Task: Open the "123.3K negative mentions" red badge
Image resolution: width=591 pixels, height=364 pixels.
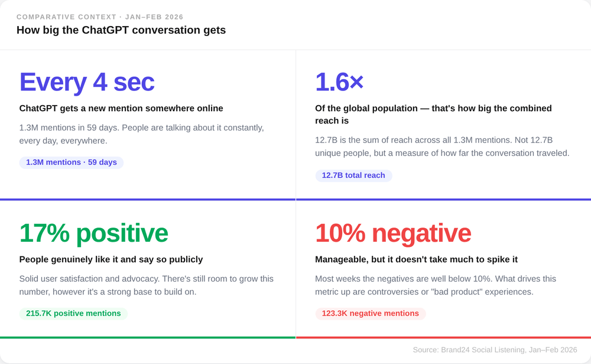Action: point(370,313)
